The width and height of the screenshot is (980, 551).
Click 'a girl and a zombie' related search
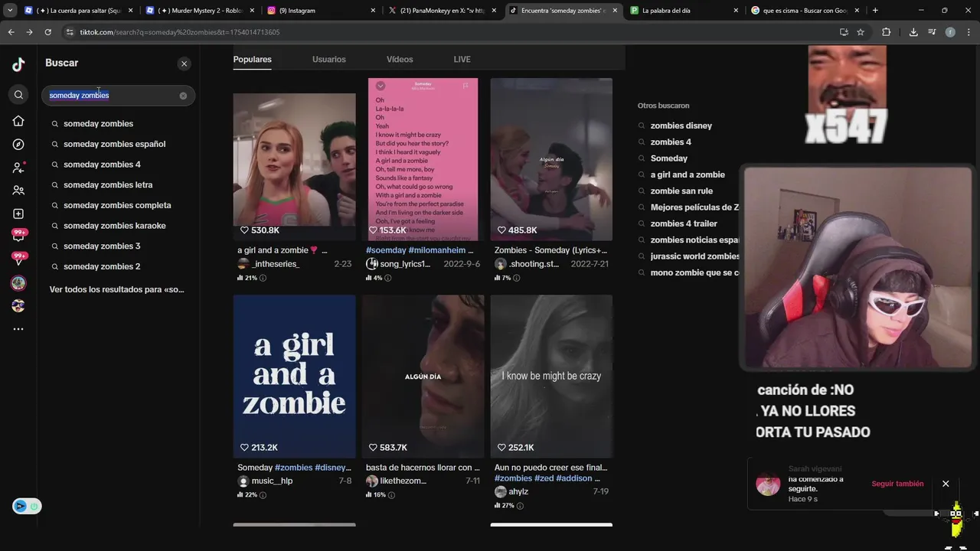click(688, 174)
